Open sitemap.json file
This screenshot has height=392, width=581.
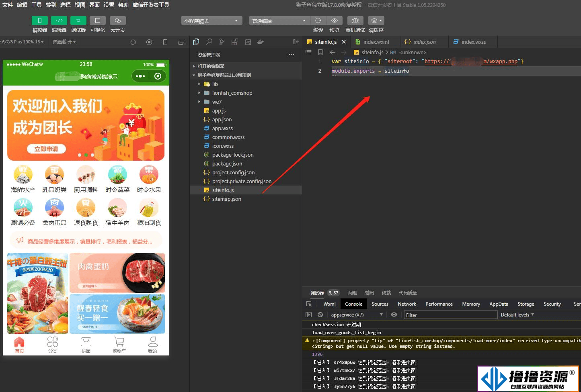246,199
